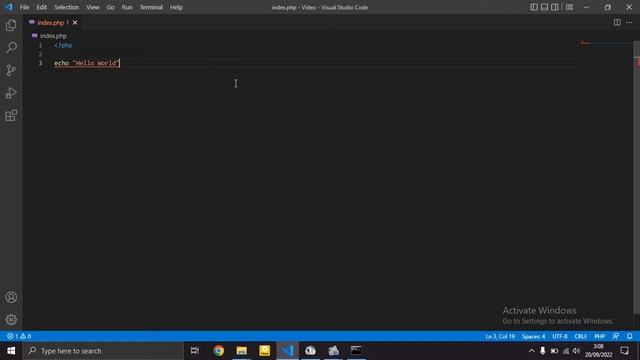Image resolution: width=640 pixels, height=360 pixels.
Task: Click line 1 with the <?php tag
Action: pos(63,45)
